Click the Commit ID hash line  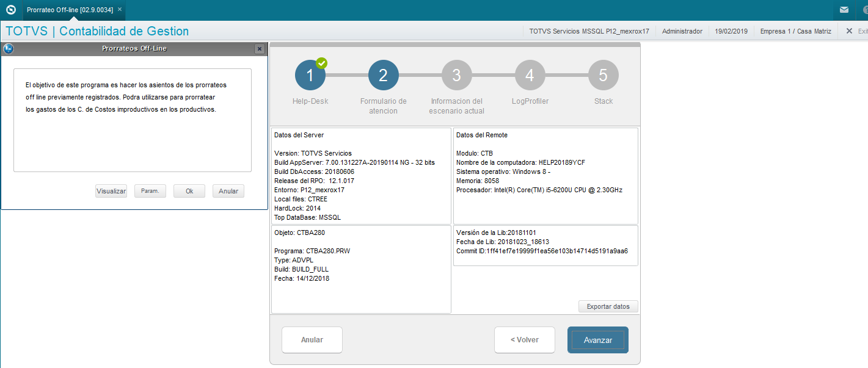(542, 251)
